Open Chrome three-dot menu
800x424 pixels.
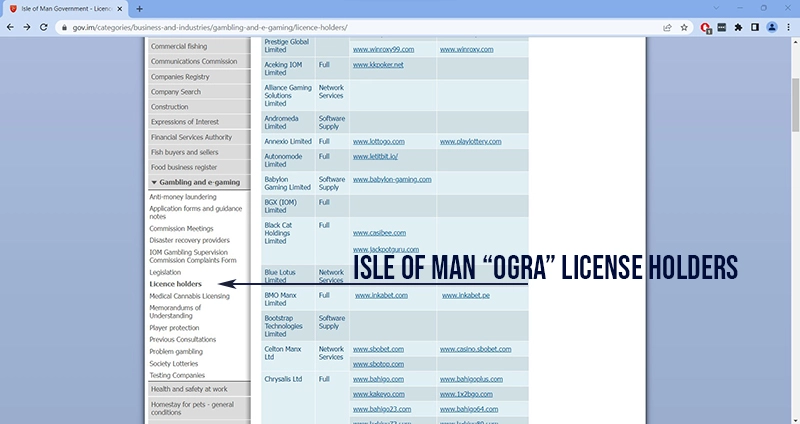[x=788, y=28]
